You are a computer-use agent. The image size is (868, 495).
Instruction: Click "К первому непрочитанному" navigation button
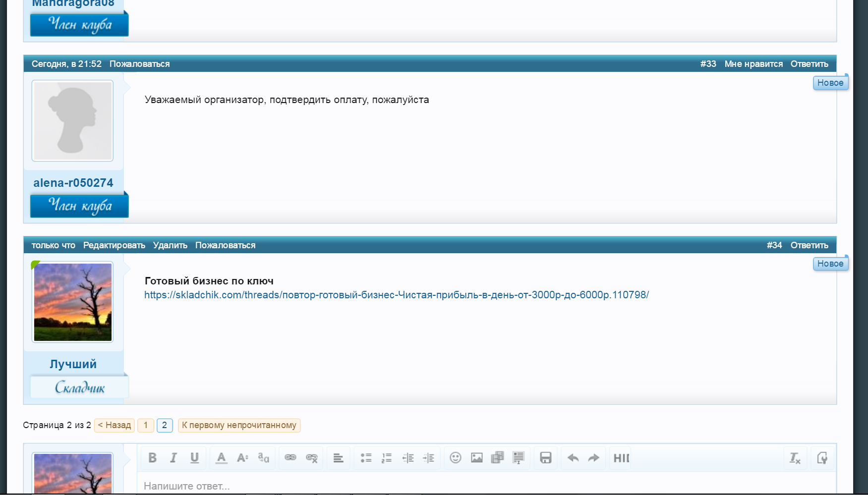pos(239,425)
